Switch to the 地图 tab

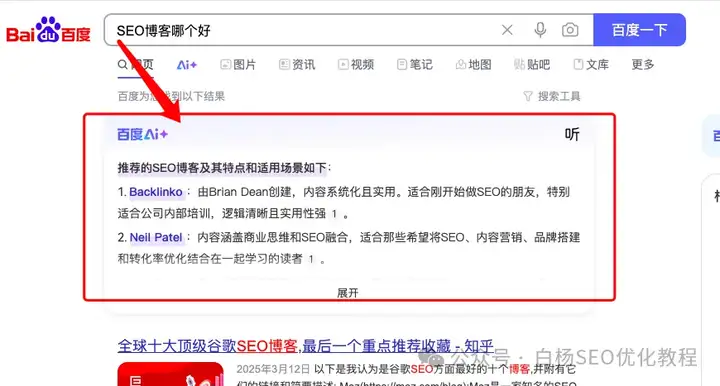[x=473, y=65]
